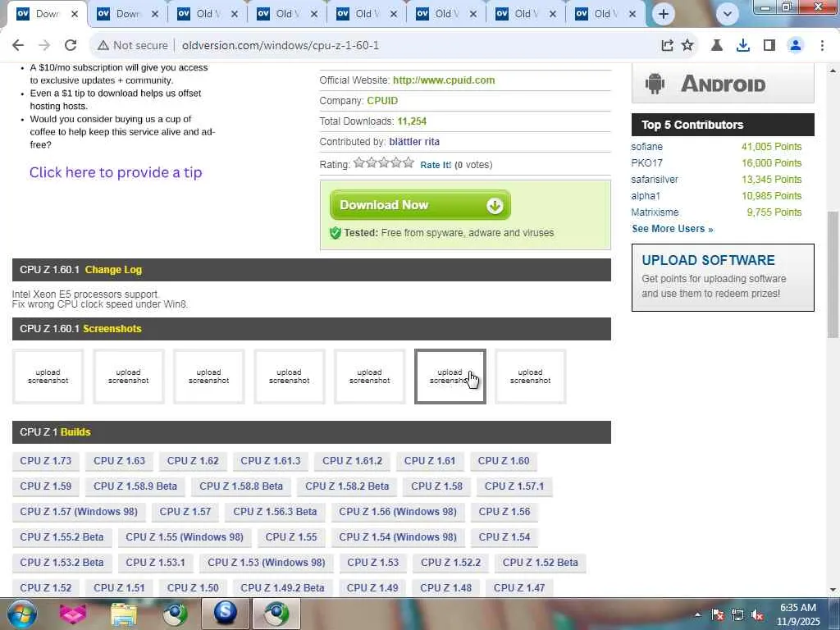Viewport: 840px width, 630px height.
Task: Click the Android logo banner
Action: 723,84
